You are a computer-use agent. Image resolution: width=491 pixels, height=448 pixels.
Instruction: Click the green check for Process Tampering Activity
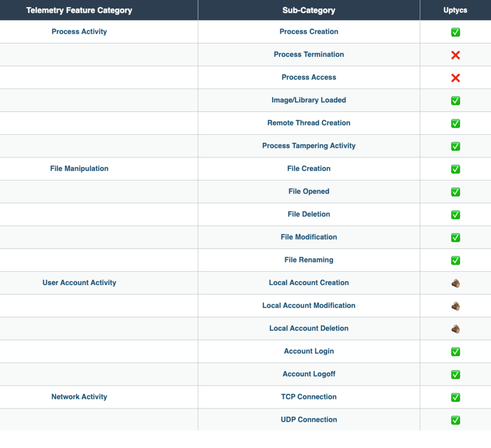(455, 146)
